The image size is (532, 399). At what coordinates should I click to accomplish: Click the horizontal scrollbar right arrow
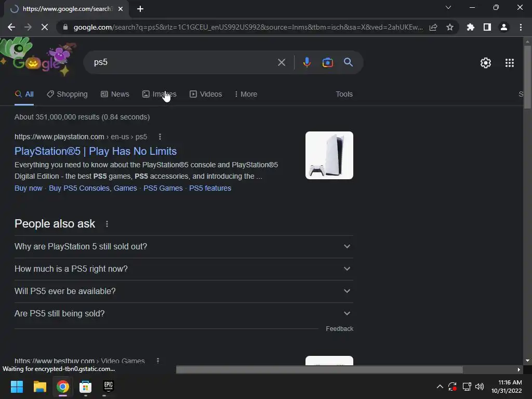click(x=518, y=369)
